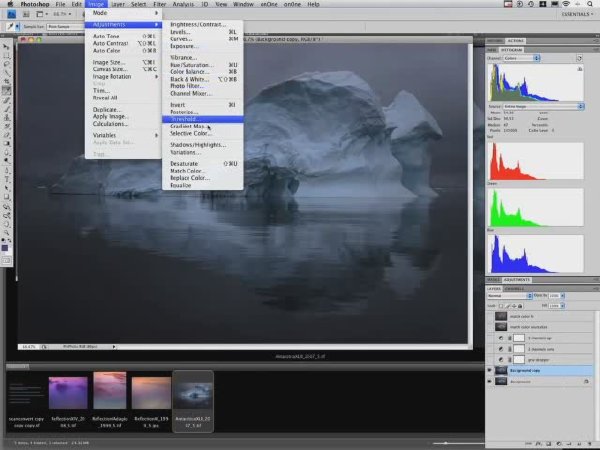Select the Eraser tool
This screenshot has width=600, height=450.
click(7, 135)
